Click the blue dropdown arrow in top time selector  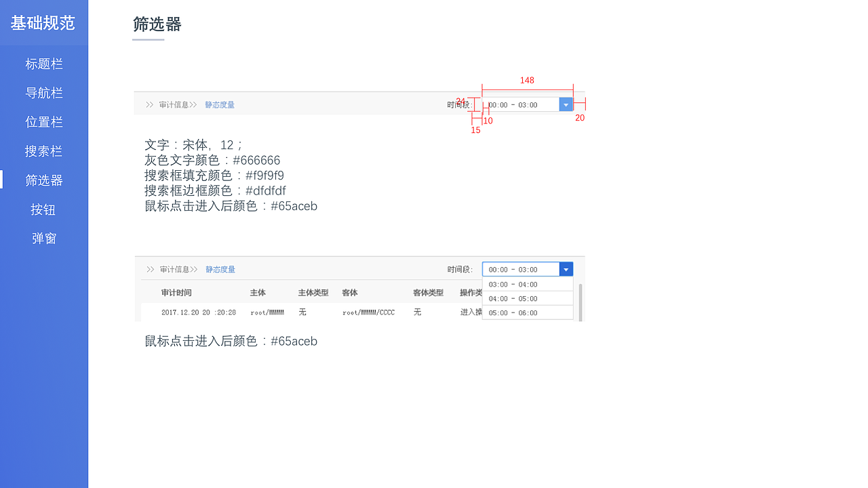[566, 104]
